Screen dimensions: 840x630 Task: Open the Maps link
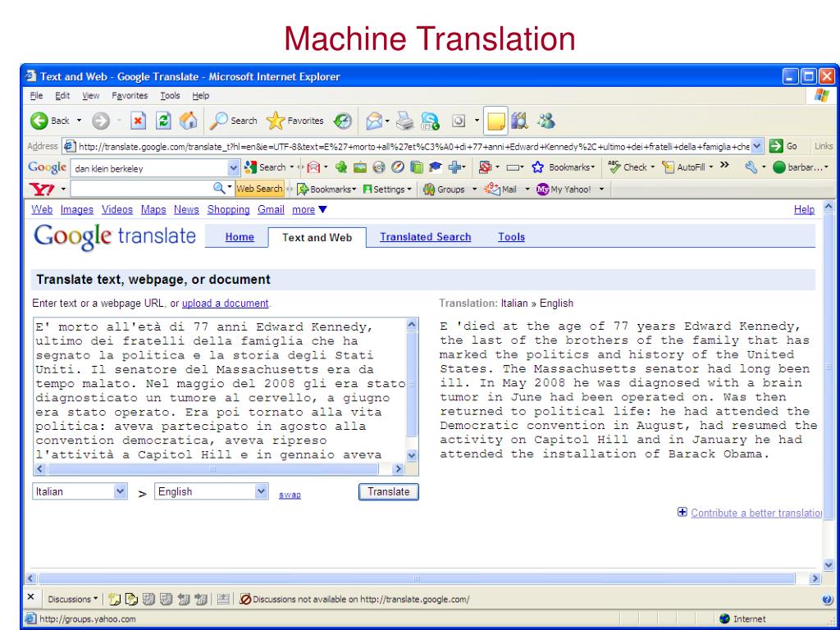click(153, 210)
